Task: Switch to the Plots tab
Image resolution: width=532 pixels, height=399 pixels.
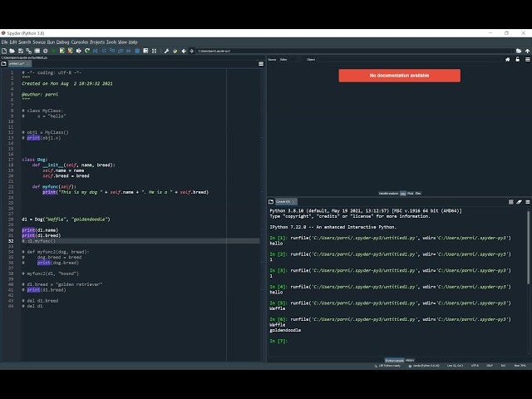Action: [410, 194]
